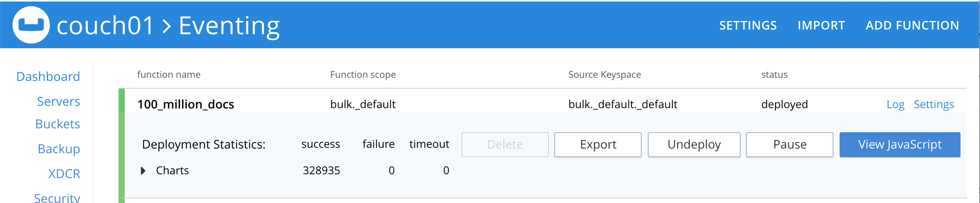Open the Dashboard sidebar page

tap(48, 77)
